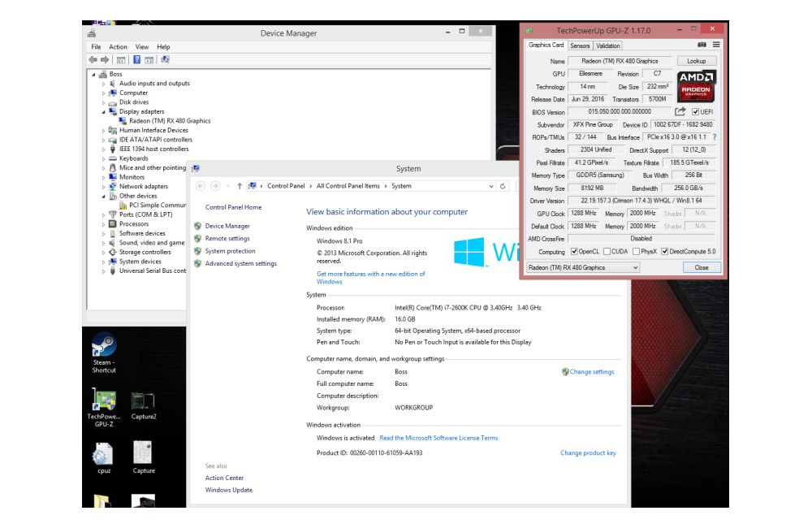Click the cpuz desktop icon
Viewport: 812px width, 528px height.
[103, 457]
